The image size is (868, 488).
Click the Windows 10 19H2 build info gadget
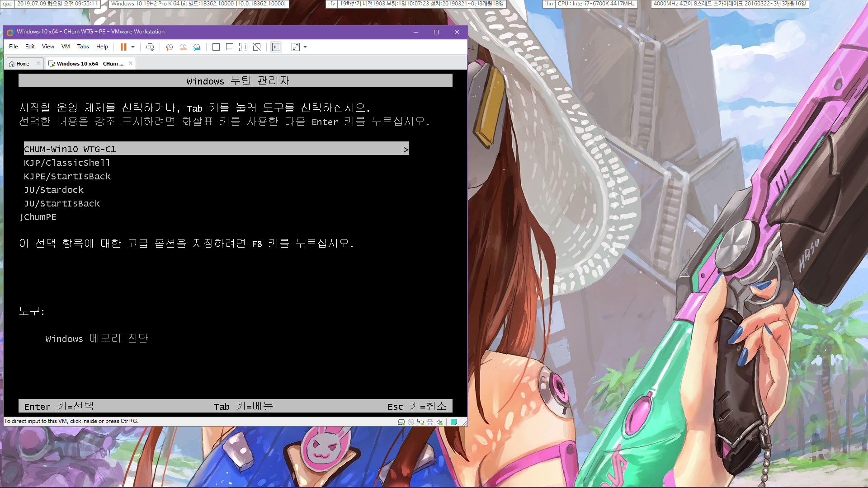[198, 4]
